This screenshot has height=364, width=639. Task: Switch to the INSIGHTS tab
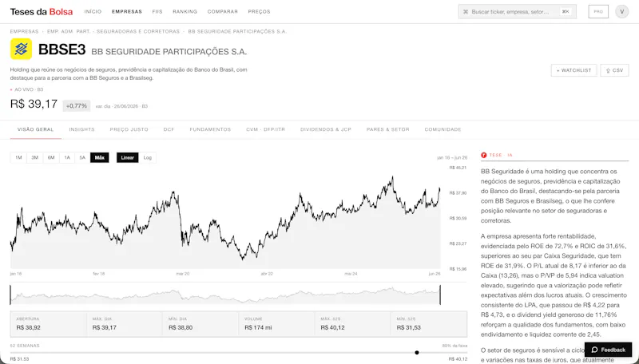point(82,129)
